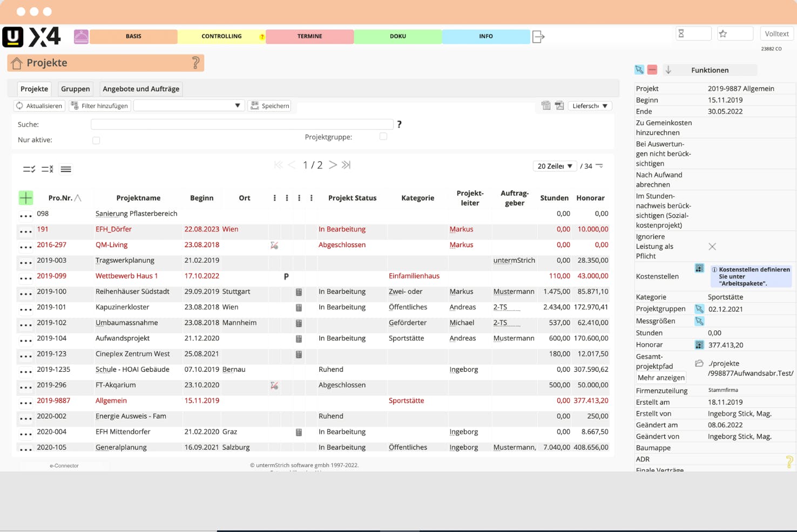Open the INFO menu
Screen dimensions: 797x532
[x=486, y=37]
